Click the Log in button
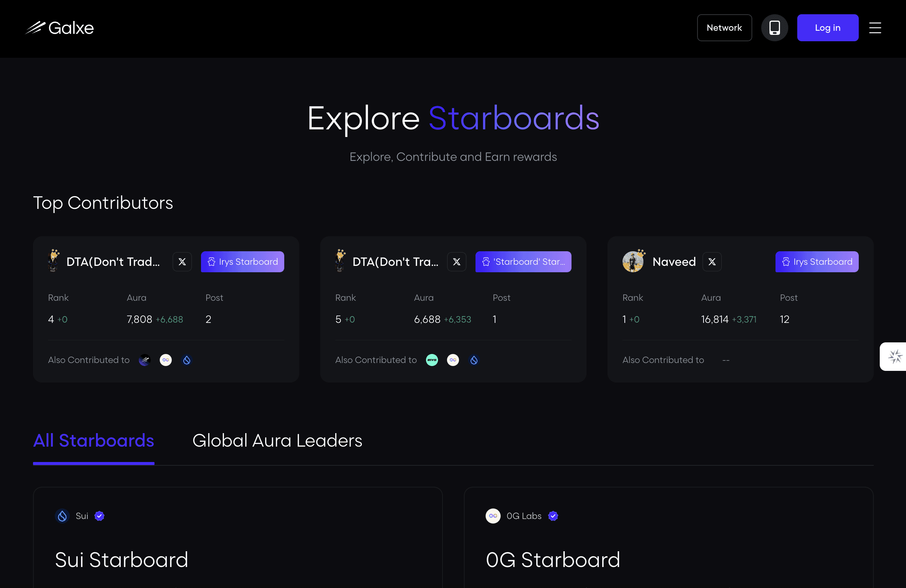Screen dimensions: 906x588 click(828, 27)
